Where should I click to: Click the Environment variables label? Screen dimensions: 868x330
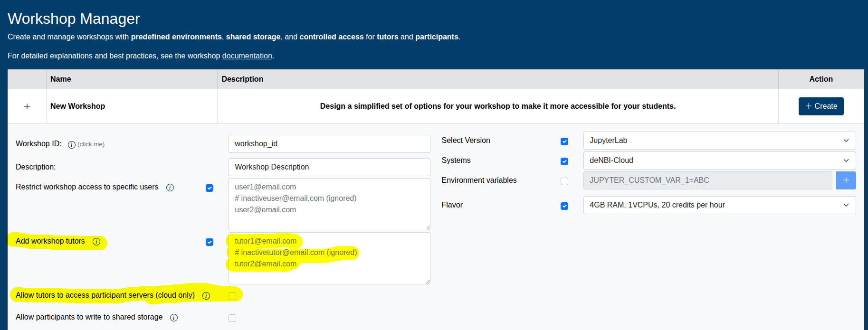479,180
